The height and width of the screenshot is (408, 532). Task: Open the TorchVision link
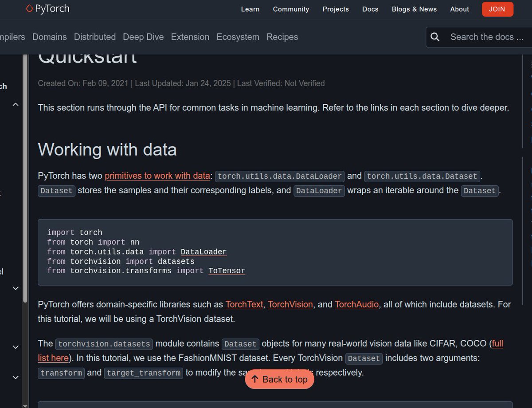[x=290, y=304]
